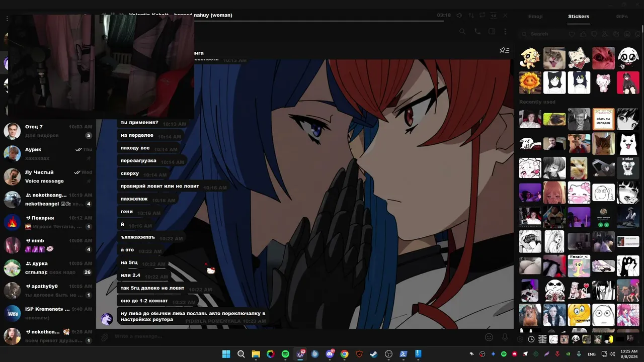Filter stickers by the heart category

pos(572,34)
